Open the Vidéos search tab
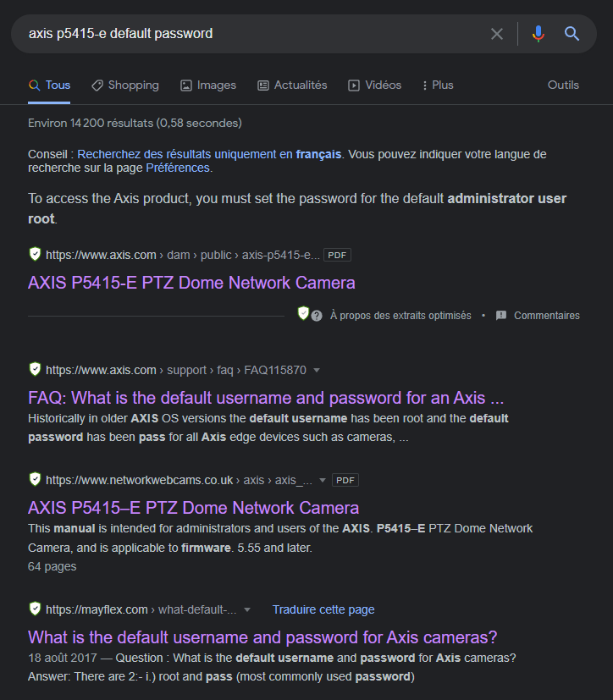Image resolution: width=613 pixels, height=700 pixels. tap(375, 85)
